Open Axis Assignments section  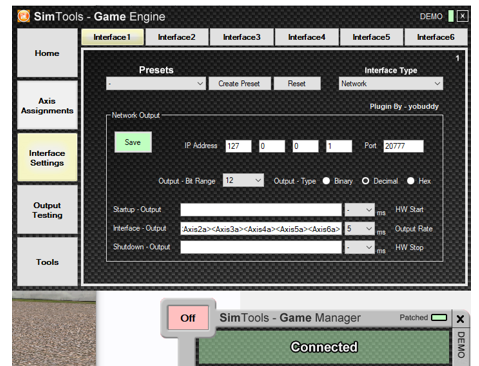tap(47, 105)
